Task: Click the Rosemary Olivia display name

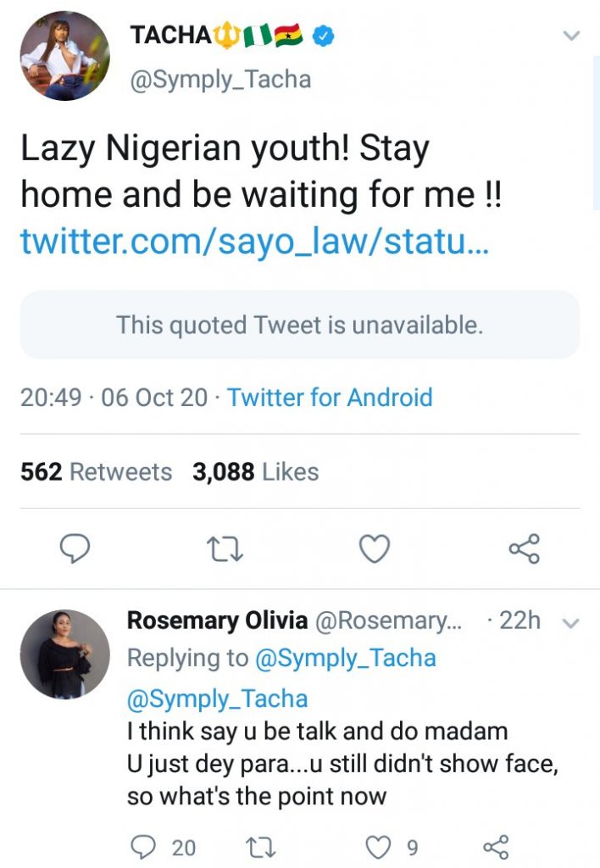Action: pyautogui.click(x=217, y=620)
